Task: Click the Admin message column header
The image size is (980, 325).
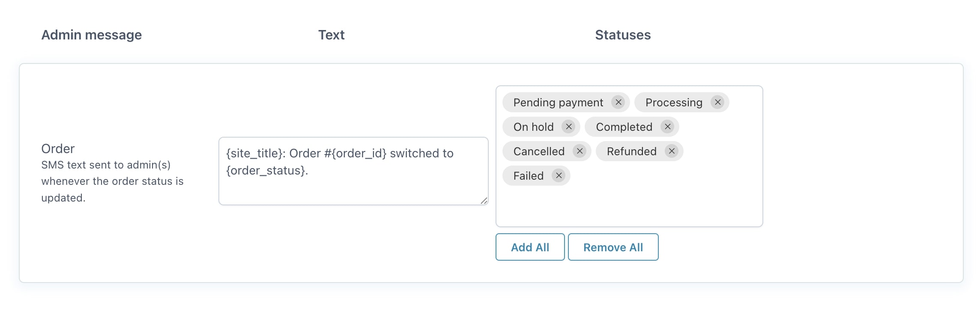Action: coord(91,35)
